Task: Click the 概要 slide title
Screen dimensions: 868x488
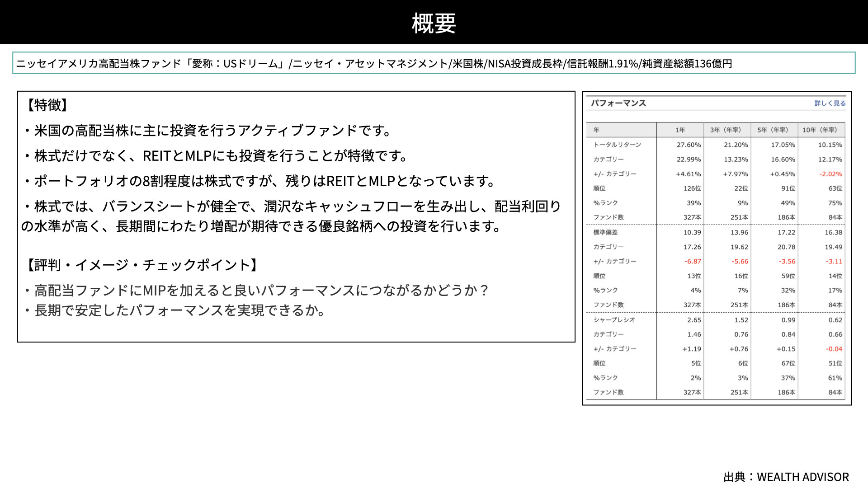Action: (434, 23)
